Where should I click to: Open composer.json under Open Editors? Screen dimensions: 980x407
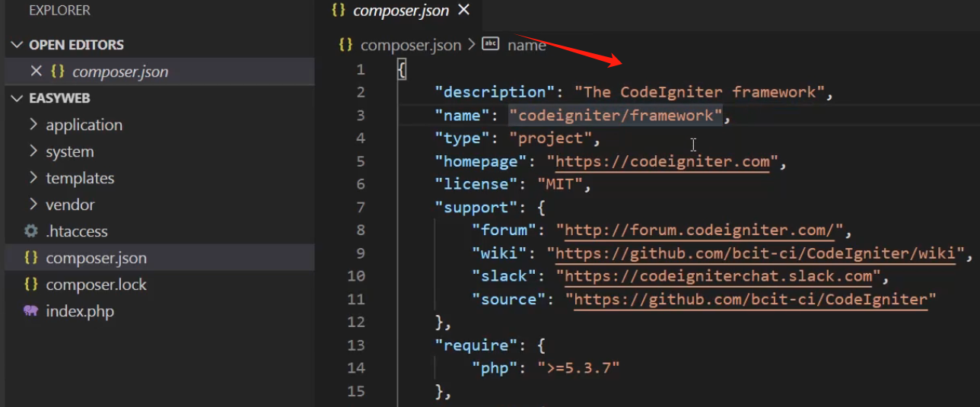(120, 72)
